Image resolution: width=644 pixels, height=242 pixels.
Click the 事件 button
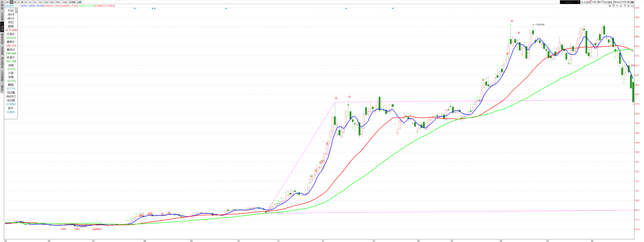[600, 2]
